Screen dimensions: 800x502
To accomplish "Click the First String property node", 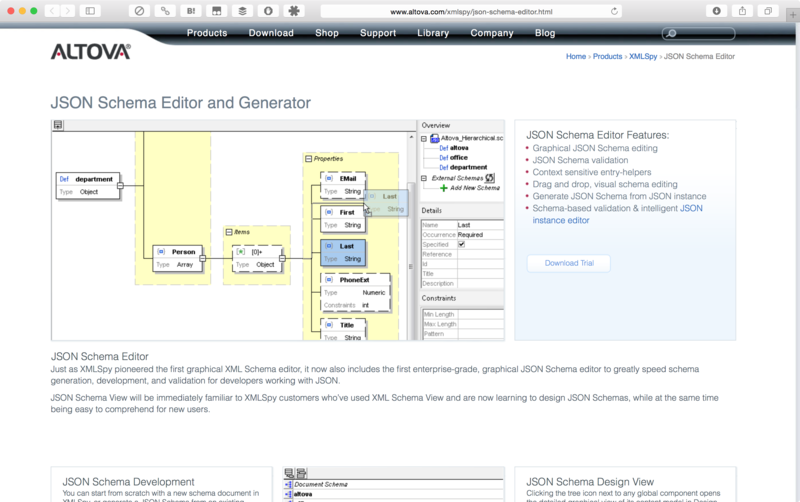I will click(343, 218).
